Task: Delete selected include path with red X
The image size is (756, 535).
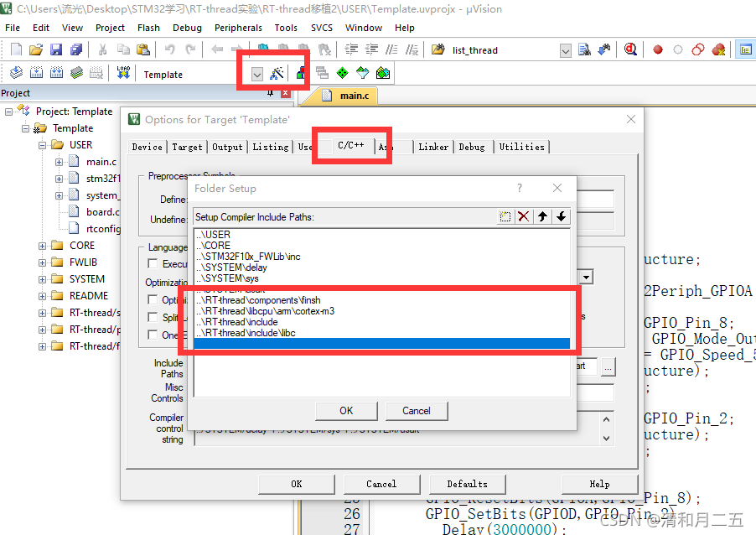Action: (x=524, y=216)
